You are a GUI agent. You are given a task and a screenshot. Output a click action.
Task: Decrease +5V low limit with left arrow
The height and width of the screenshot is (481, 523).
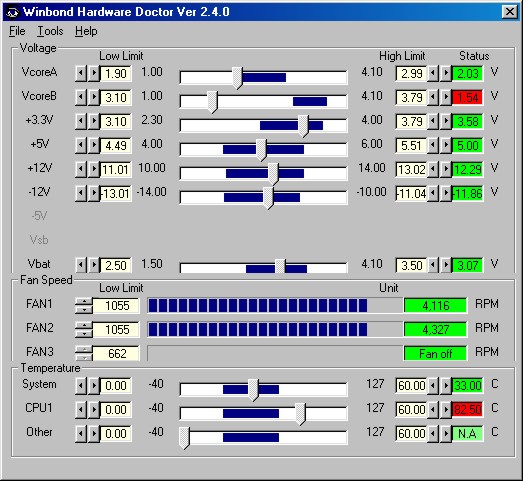tap(81, 145)
